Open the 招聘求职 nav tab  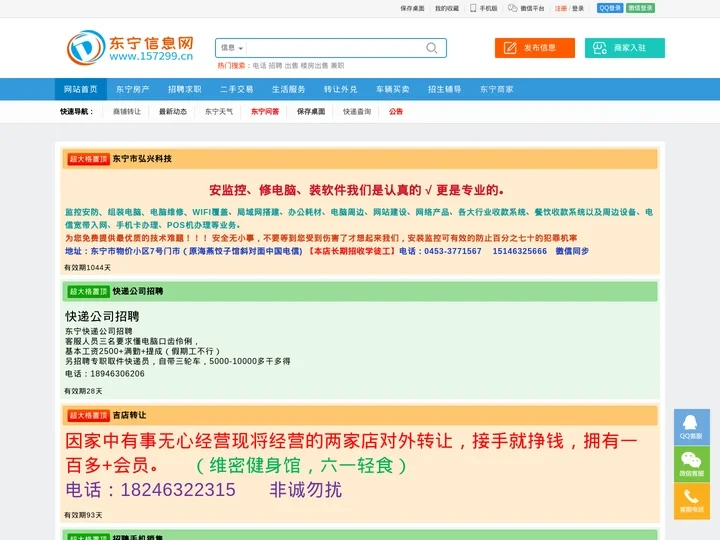pyautogui.click(x=185, y=89)
